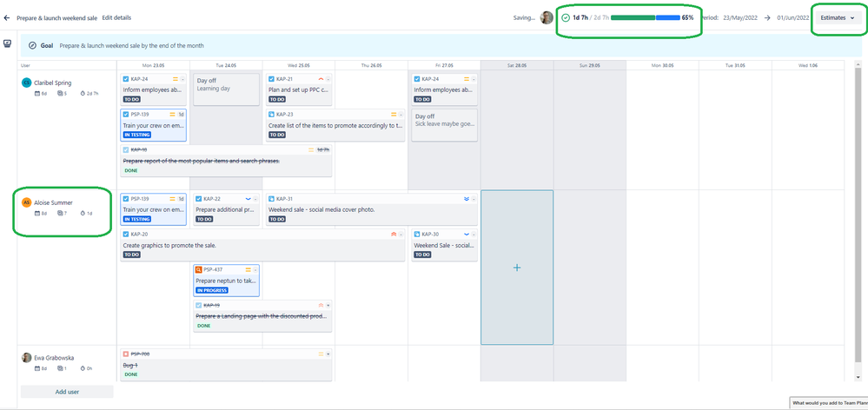Expand the dropdown arrow on PSP-437 card
Screen dimensions: 868x410
pyautogui.click(x=255, y=269)
